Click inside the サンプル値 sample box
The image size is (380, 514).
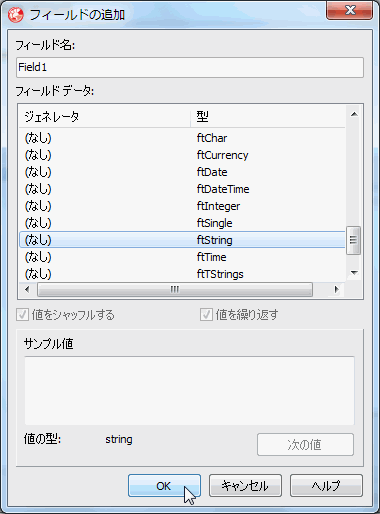(189, 391)
